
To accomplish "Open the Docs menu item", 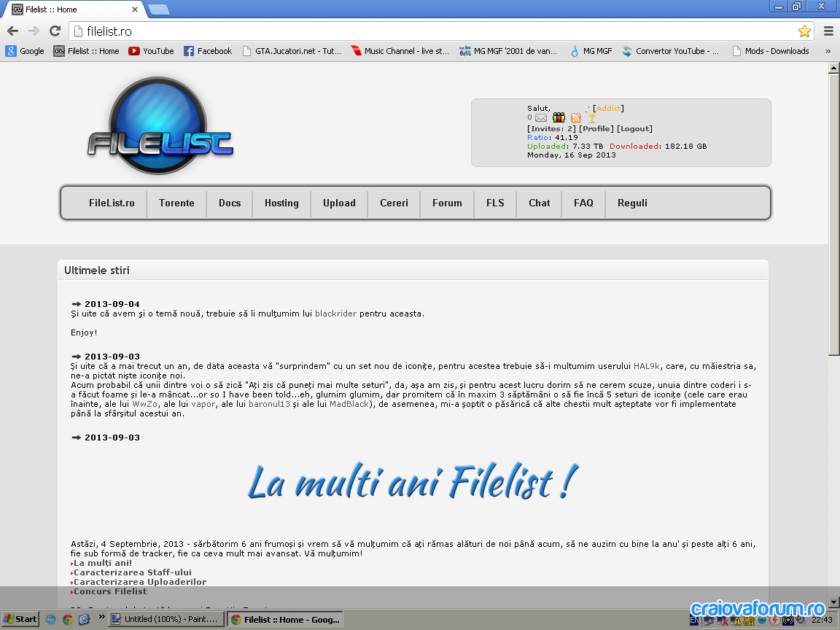I will coord(229,203).
